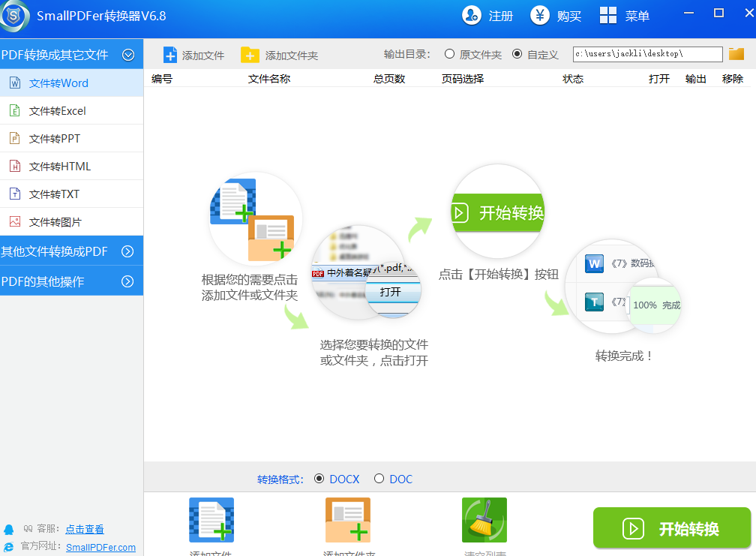
Task: Click the PPT icon beside 文件转PPT
Action: click(x=15, y=138)
